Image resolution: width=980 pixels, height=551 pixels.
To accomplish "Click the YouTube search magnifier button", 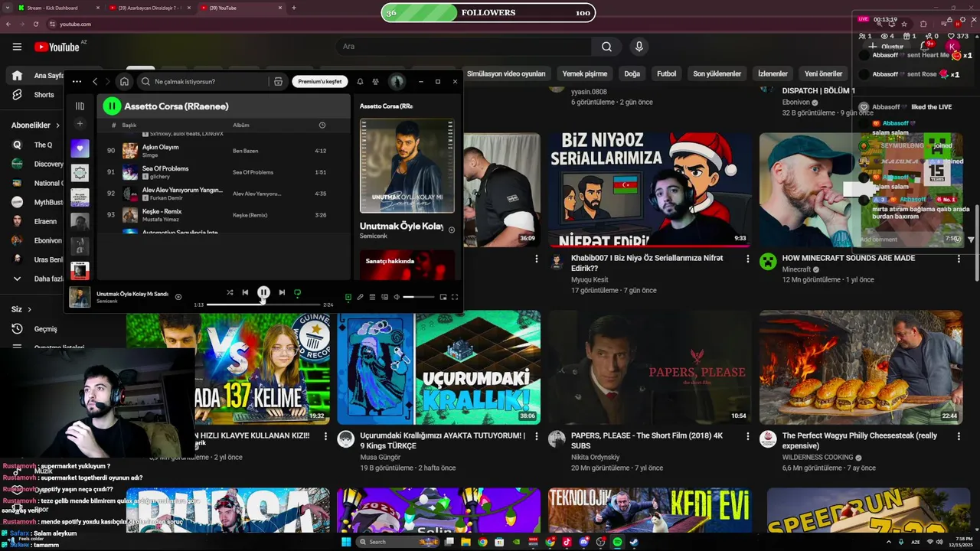I will pos(606,47).
